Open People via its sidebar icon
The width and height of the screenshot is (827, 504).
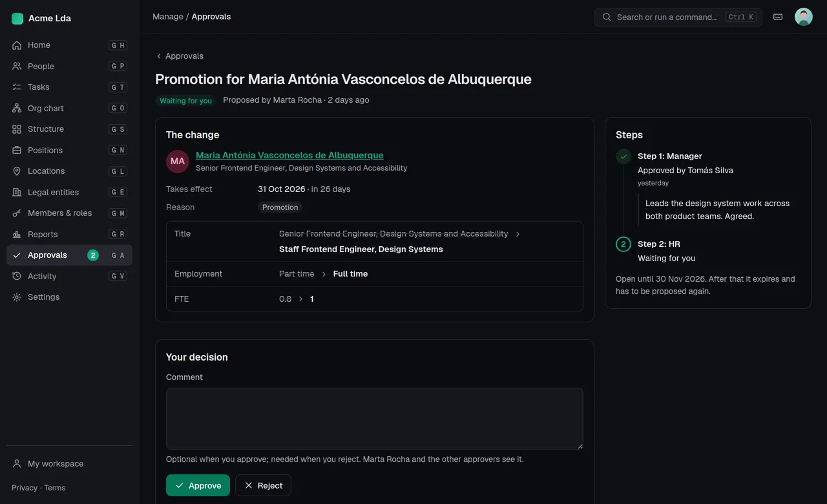pyautogui.click(x=17, y=66)
